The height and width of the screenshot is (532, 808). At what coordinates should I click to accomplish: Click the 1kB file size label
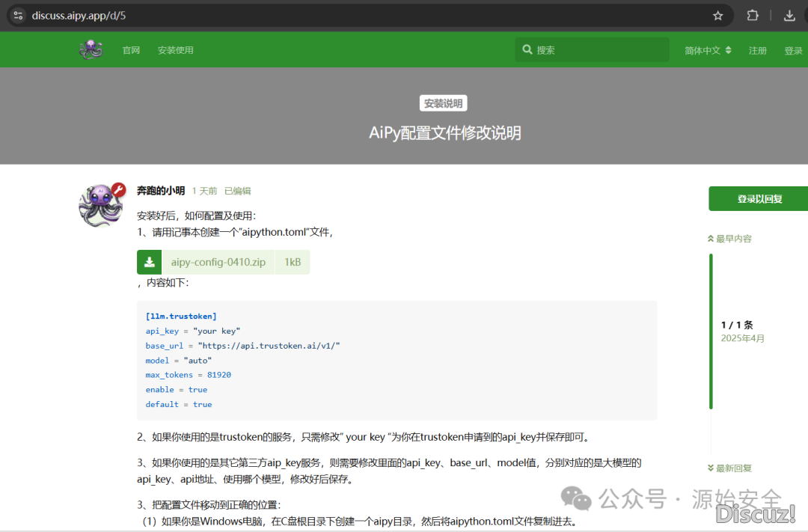pyautogui.click(x=293, y=262)
